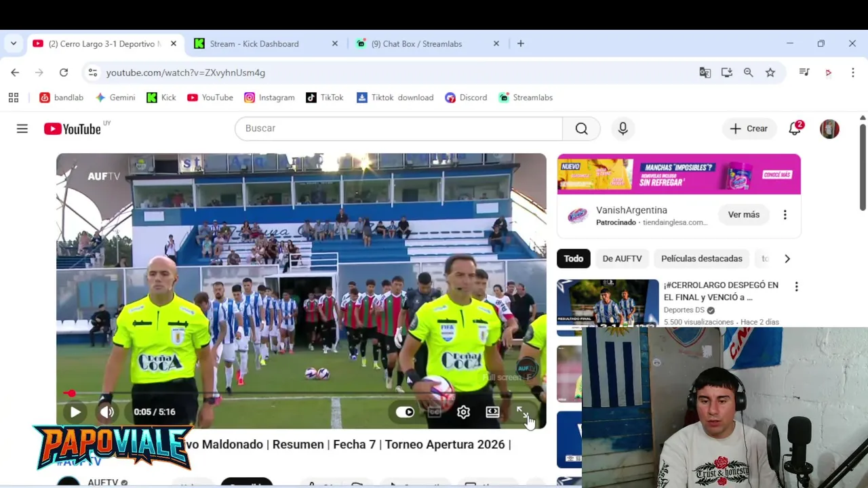The width and height of the screenshot is (868, 488).
Task: Close the Chat Box / Streamlabs tab
Action: (x=496, y=43)
